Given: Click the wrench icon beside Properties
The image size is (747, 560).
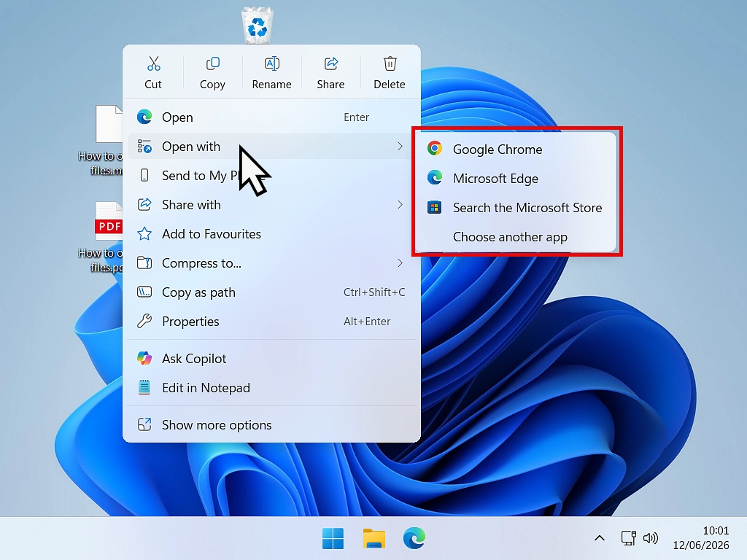Looking at the screenshot, I should (144, 321).
